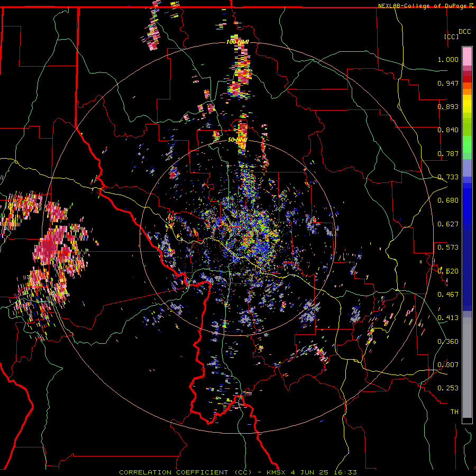The height and width of the screenshot is (476, 476).
Task: Click the Correlation Coefficient KMSX caption text
Action: click(237, 472)
